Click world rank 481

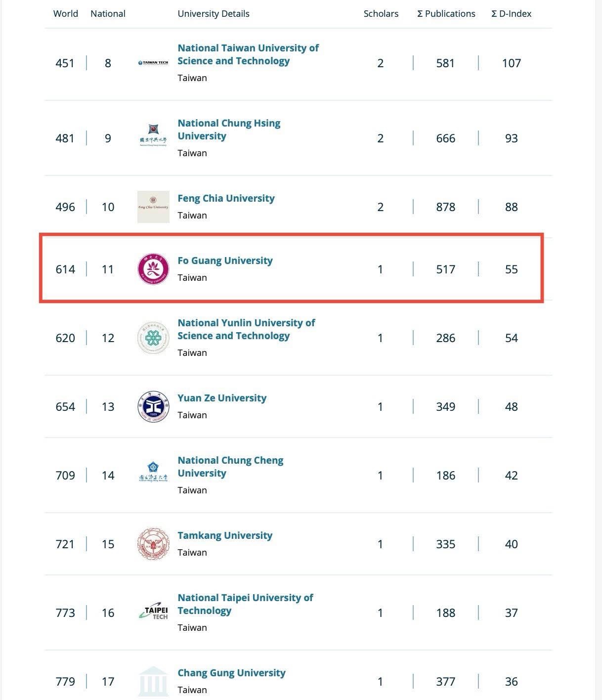click(65, 138)
